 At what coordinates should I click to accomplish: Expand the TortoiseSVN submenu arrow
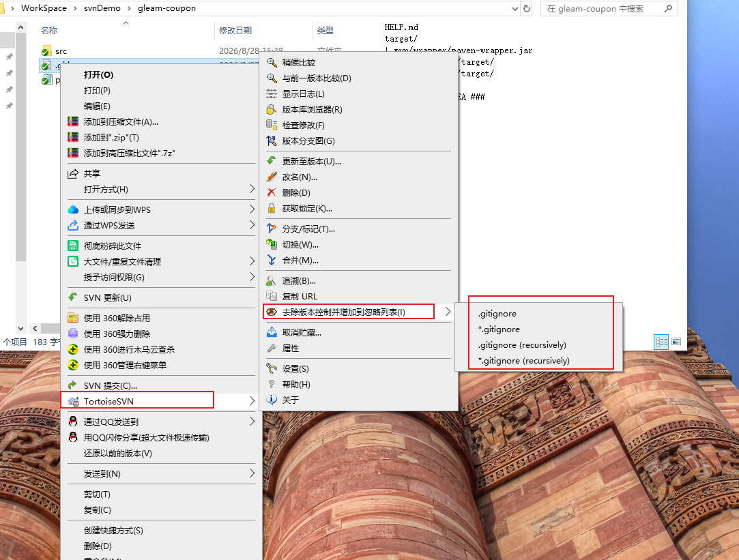(252, 401)
